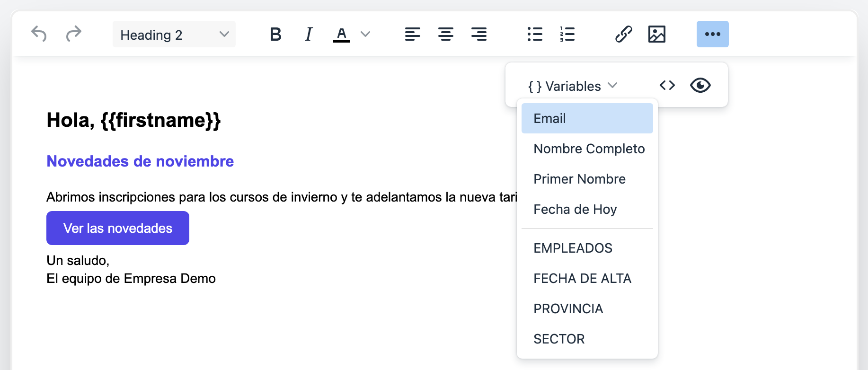Toggle the preview eye icon

click(700, 85)
